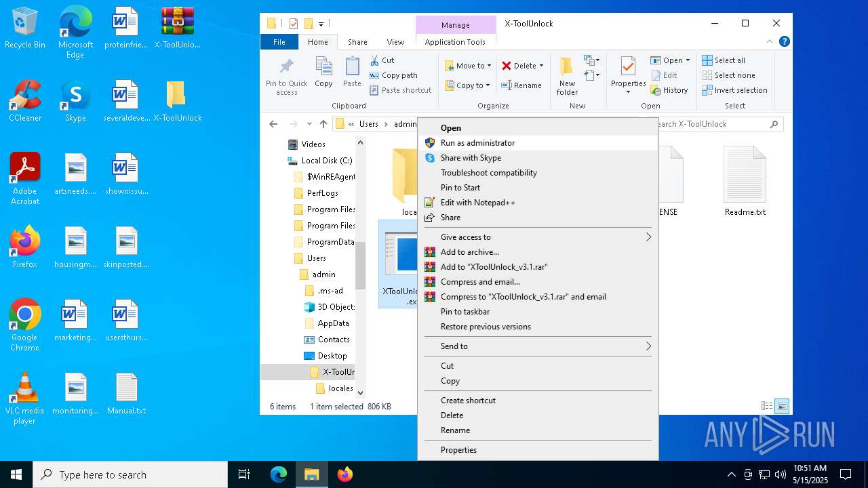Screen dimensions: 868x488
Task: Click the Copy ribbon button
Action: click(x=323, y=73)
